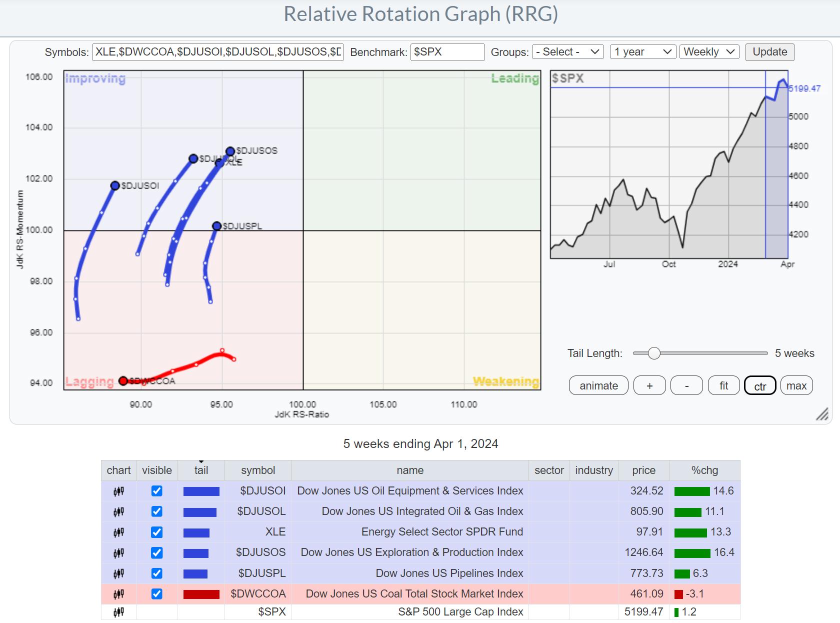Open the Weekly period dropdown
The height and width of the screenshot is (623, 840).
(708, 52)
